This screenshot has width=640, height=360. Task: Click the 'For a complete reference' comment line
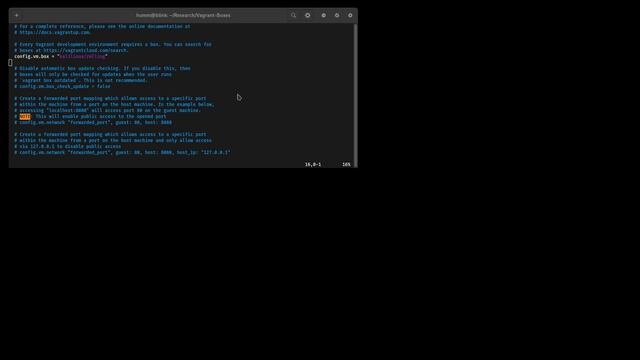(102, 26)
